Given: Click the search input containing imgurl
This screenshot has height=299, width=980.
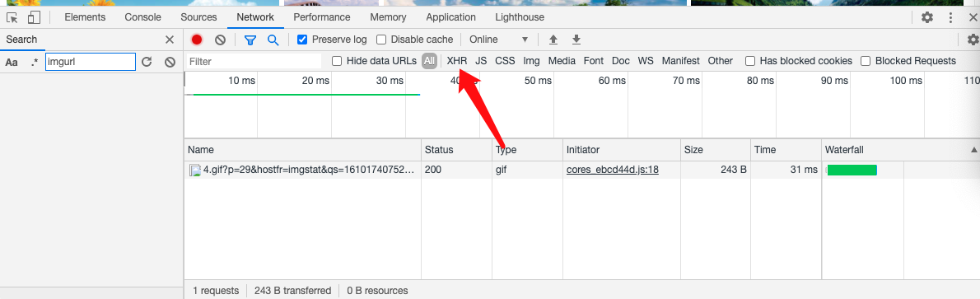Looking at the screenshot, I should 91,62.
